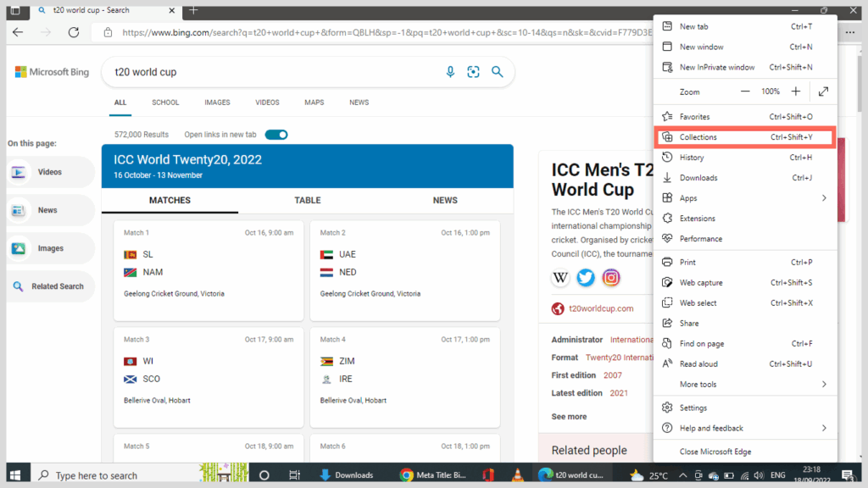Open History from the menu

point(744,158)
